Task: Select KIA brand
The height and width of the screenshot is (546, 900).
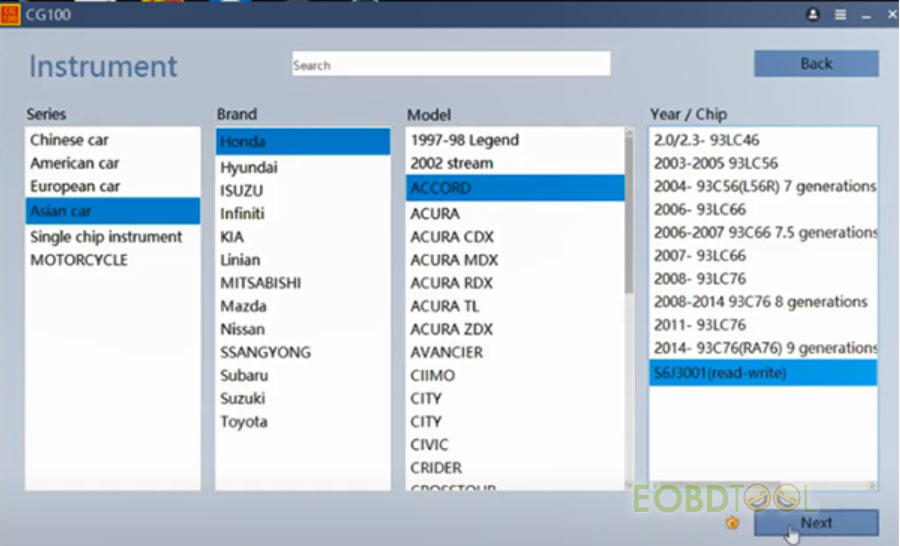Action: tap(303, 237)
